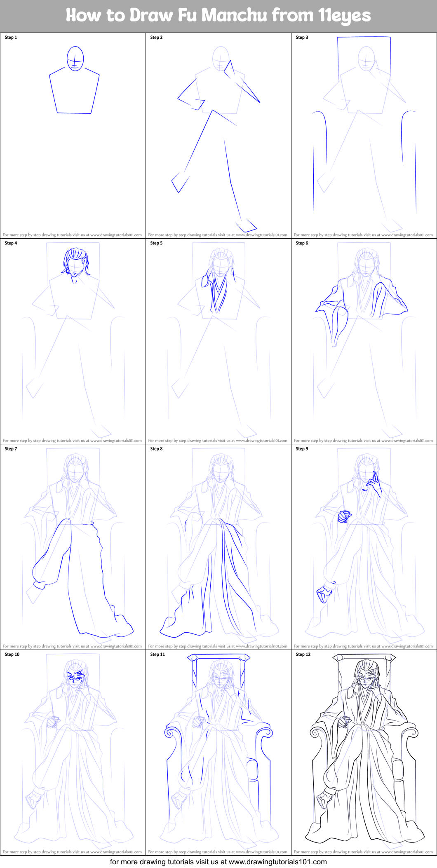Open the Step 7 drawing thumbnail
This screenshot has width=437, height=868.
point(73,547)
